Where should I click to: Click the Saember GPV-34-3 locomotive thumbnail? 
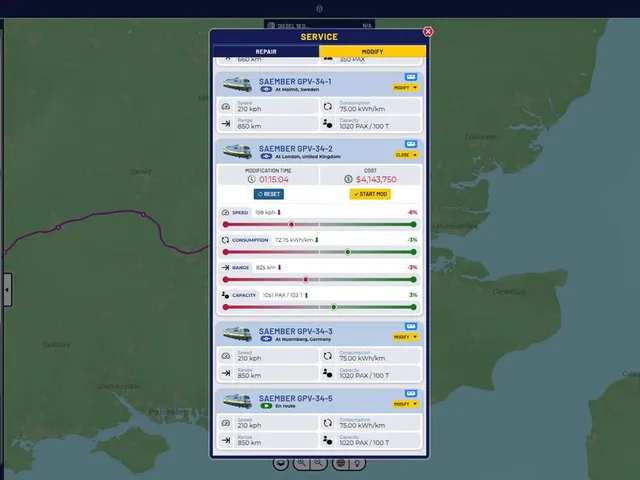(x=238, y=333)
